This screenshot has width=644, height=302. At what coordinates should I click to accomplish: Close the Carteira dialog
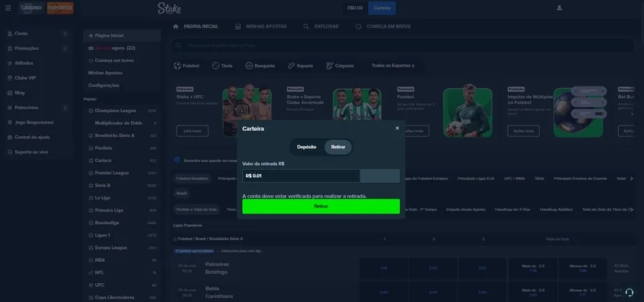[397, 128]
